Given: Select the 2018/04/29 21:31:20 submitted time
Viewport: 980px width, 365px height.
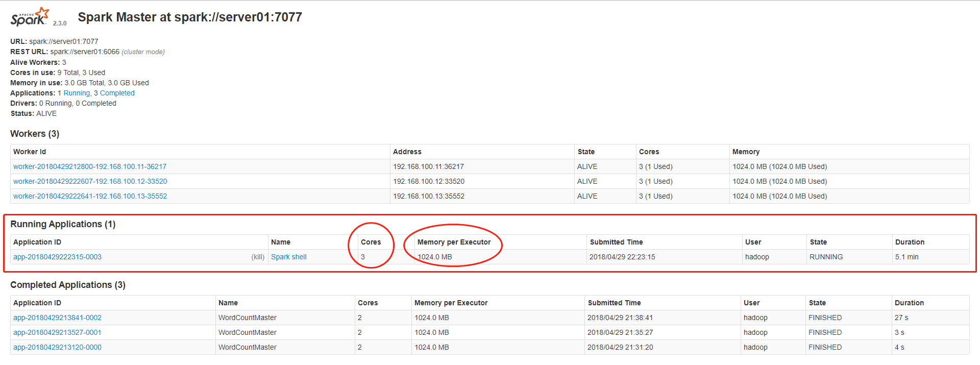Looking at the screenshot, I should click(620, 347).
